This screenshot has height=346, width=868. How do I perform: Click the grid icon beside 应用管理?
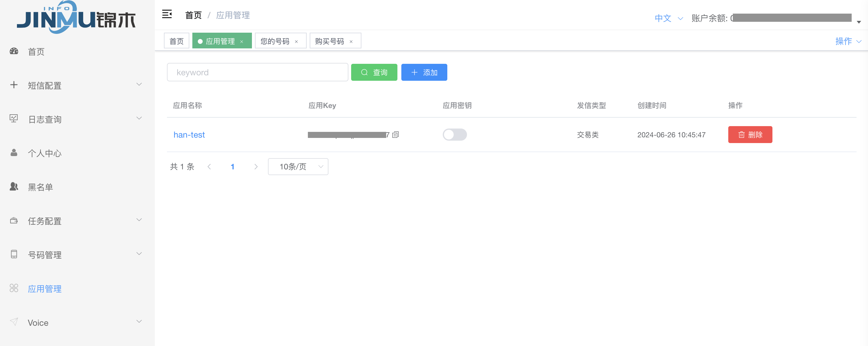click(x=14, y=288)
